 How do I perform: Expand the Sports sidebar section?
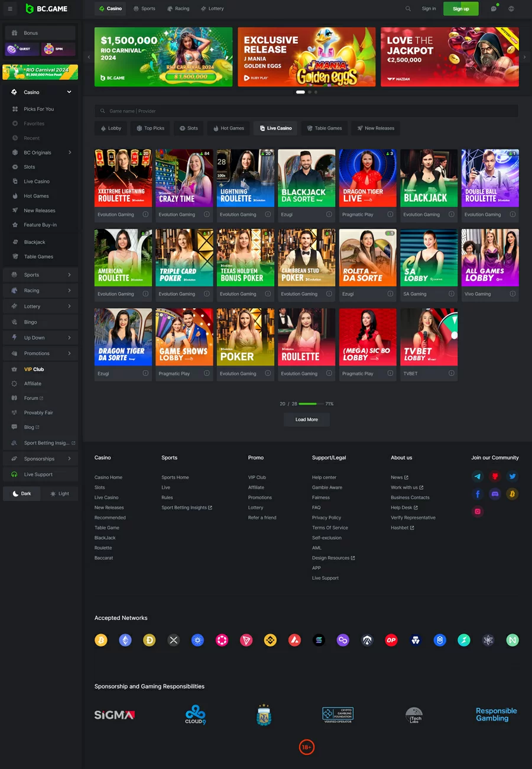click(69, 275)
